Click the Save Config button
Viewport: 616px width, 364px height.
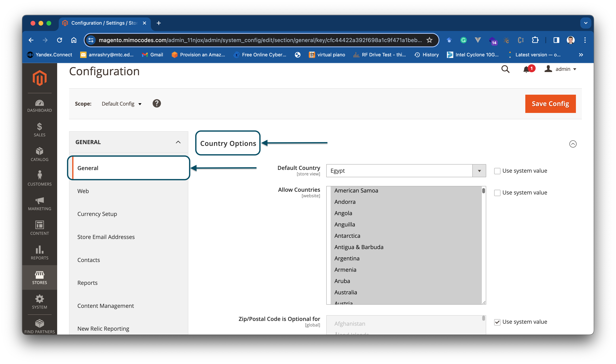click(x=550, y=104)
